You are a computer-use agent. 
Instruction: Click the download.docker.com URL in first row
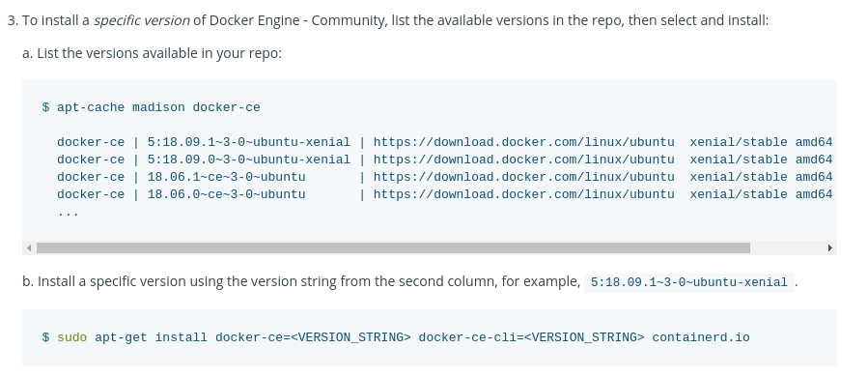pyautogui.click(x=523, y=142)
